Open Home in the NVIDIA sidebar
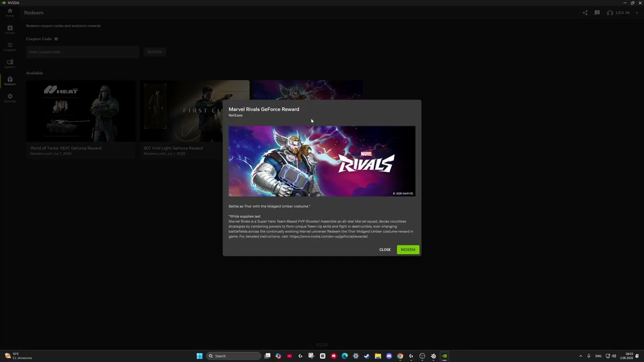Screen dimensions: 644x362 click(10, 13)
